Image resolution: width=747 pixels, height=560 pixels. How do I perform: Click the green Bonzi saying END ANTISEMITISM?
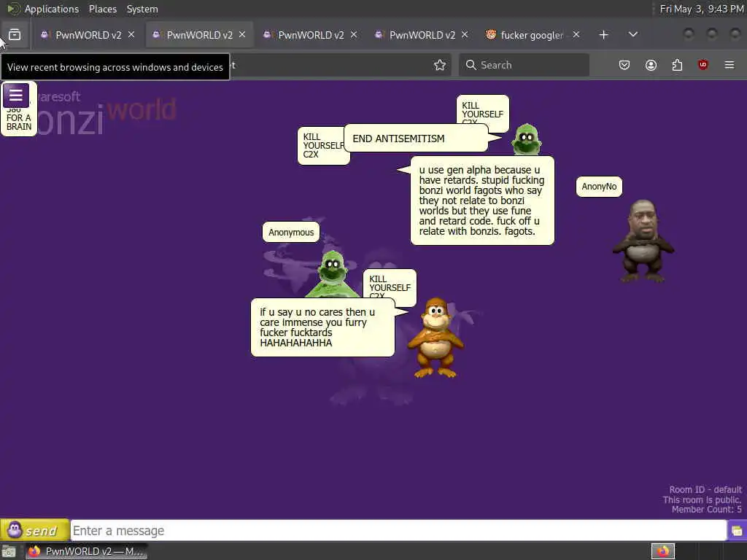click(527, 139)
